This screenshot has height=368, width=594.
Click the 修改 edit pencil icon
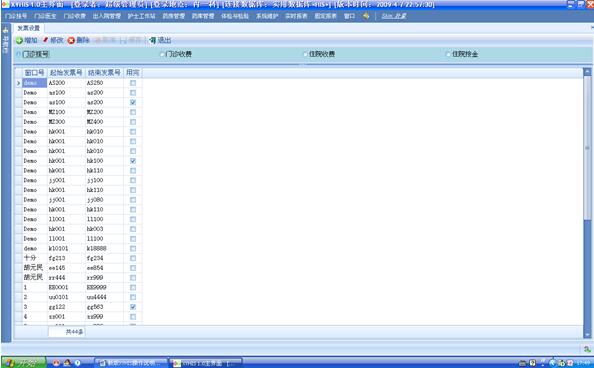pyautogui.click(x=45, y=40)
